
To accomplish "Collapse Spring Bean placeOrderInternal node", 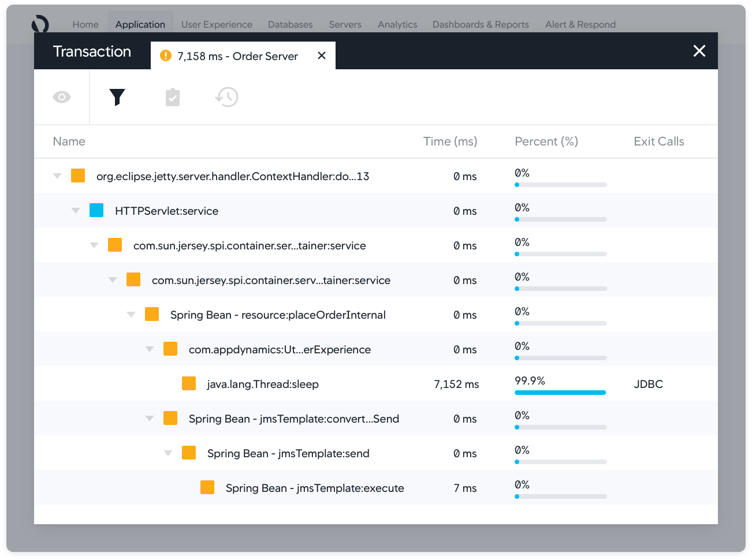I will (x=131, y=315).
